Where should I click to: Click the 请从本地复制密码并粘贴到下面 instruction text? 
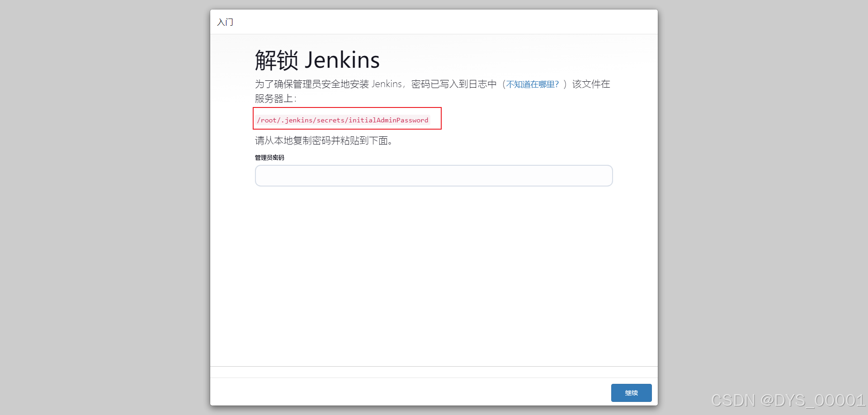tap(324, 141)
